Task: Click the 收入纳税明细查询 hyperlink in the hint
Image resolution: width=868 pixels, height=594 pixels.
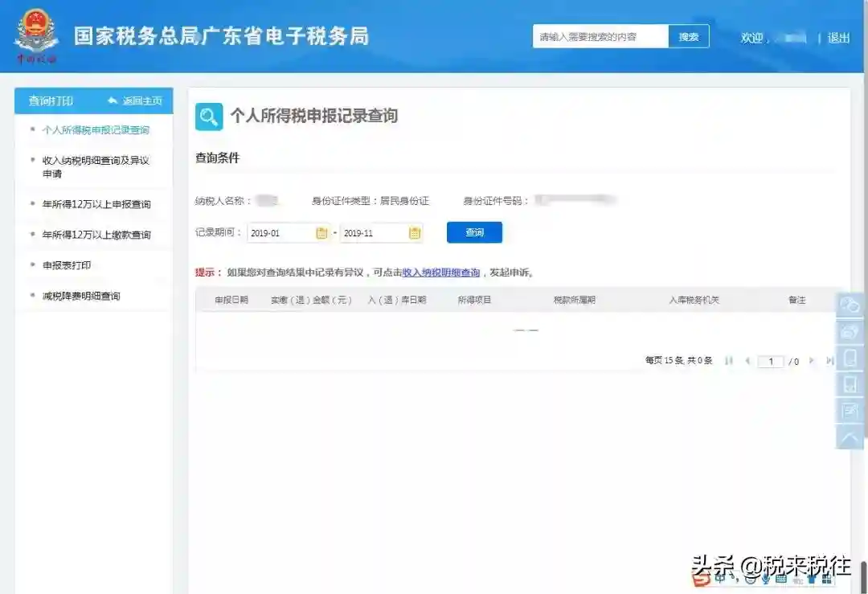Action: click(x=441, y=272)
